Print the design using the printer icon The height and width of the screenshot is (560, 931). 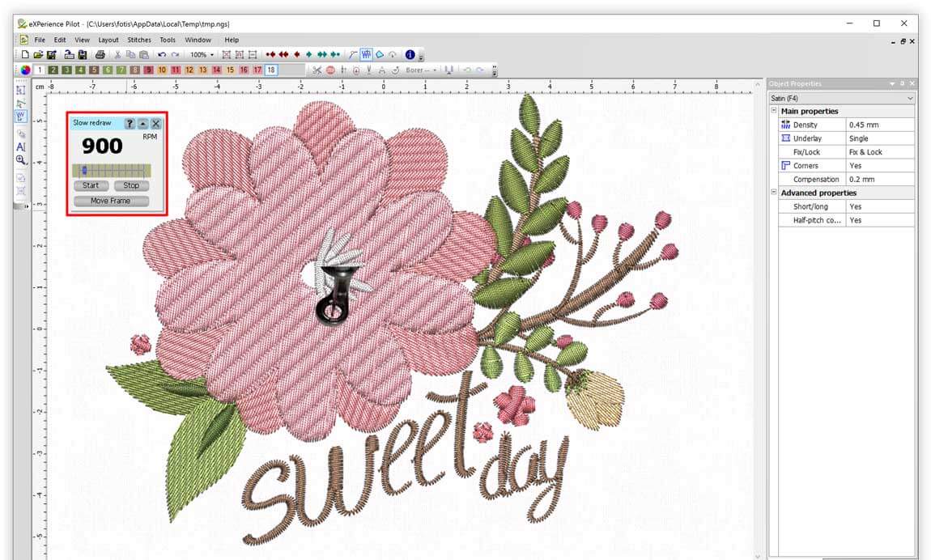click(x=100, y=54)
